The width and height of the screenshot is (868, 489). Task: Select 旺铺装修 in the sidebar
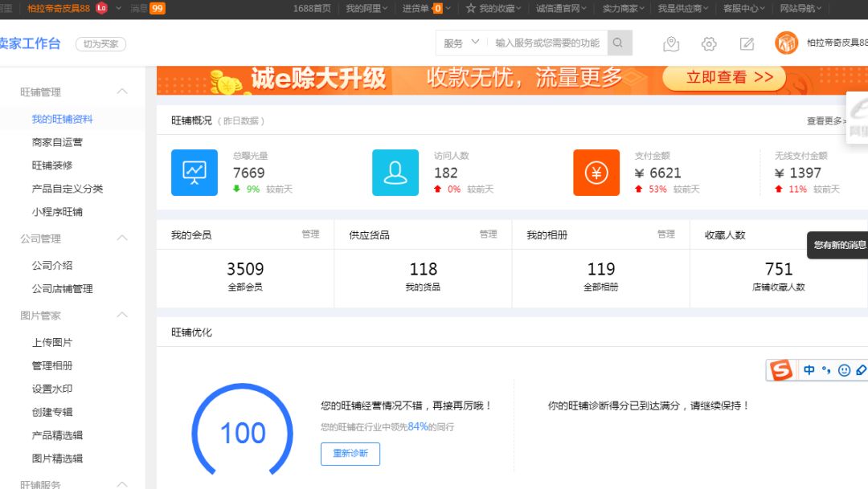(x=52, y=165)
